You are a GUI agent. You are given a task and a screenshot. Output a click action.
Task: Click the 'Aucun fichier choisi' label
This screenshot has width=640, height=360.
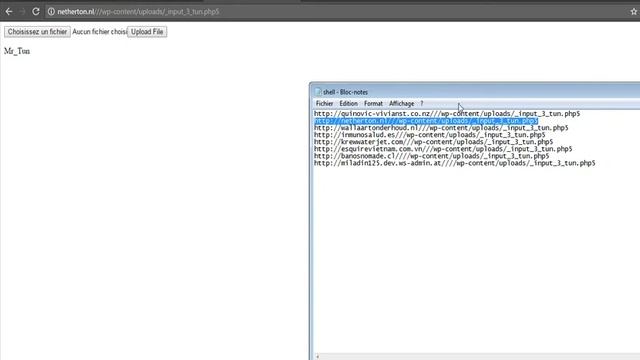point(99,32)
